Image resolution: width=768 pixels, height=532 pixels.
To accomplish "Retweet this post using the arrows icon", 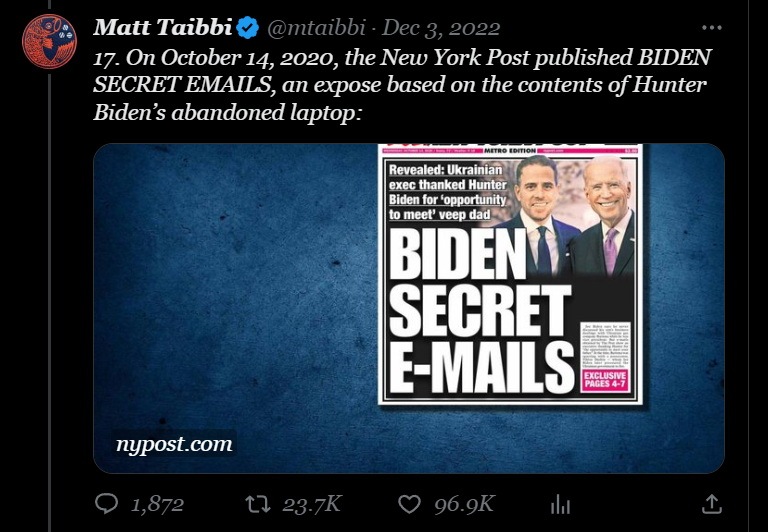I will pyautogui.click(x=258, y=504).
